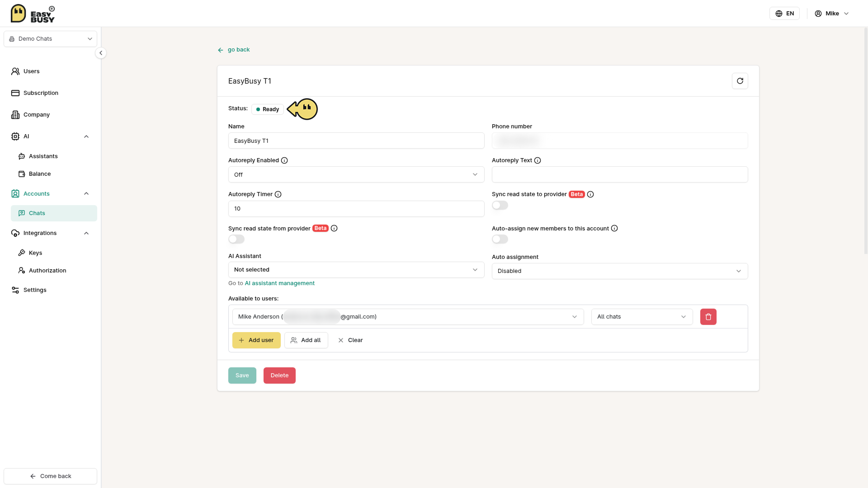This screenshot has width=868, height=488.
Task: Click the info icon beside Autoreply Timer
Action: point(278,194)
